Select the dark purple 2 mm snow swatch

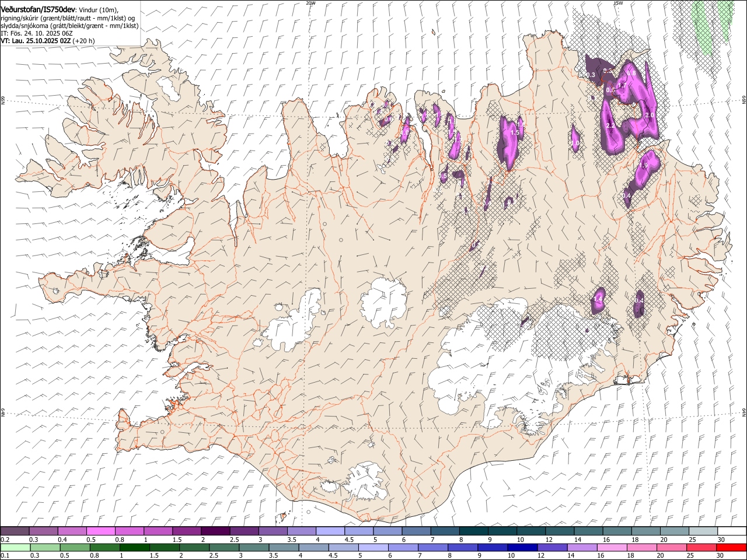215,531
